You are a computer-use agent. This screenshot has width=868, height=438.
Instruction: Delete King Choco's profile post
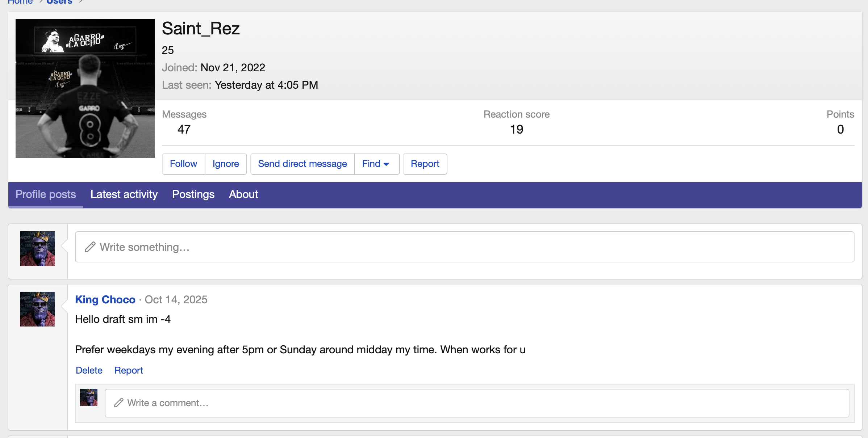[89, 370]
